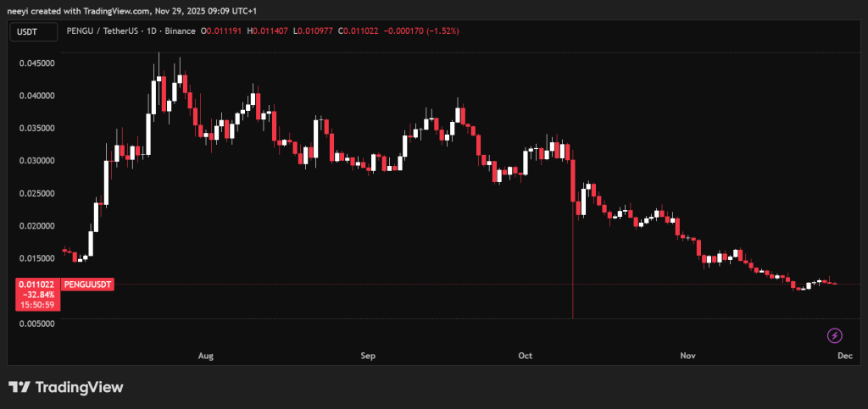Click the 15:50:59 candle countdown timer
This screenshot has width=868, height=409.
tap(36, 305)
